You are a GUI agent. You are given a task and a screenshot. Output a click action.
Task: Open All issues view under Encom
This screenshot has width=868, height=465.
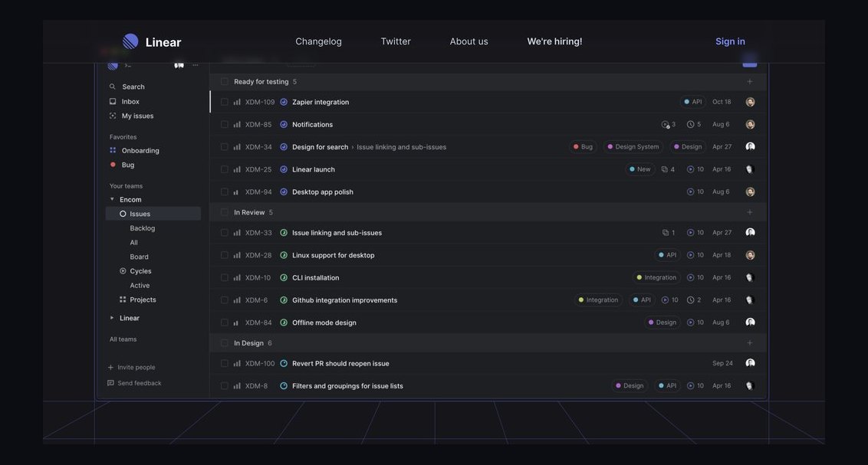click(x=134, y=243)
